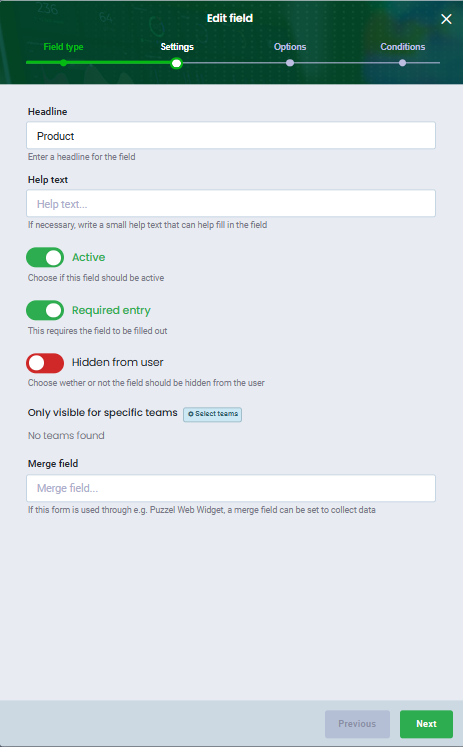The height and width of the screenshot is (747, 463).
Task: Click the Options step dot
Action: point(290,63)
